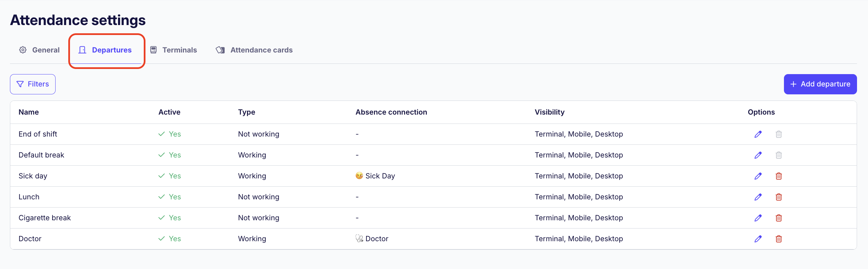The width and height of the screenshot is (868, 269).
Task: Click pencil icon for Default break
Action: 758,155
